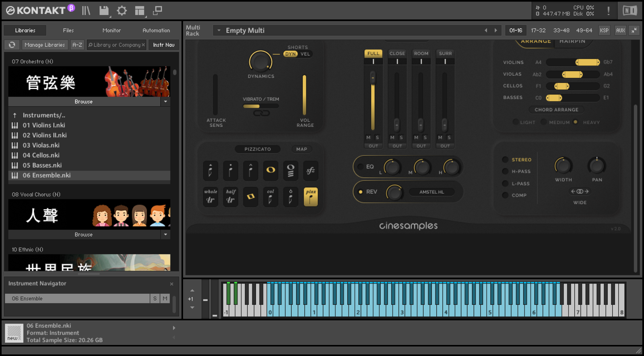
Task: Enable the L-PASS filter
Action: [x=505, y=183]
